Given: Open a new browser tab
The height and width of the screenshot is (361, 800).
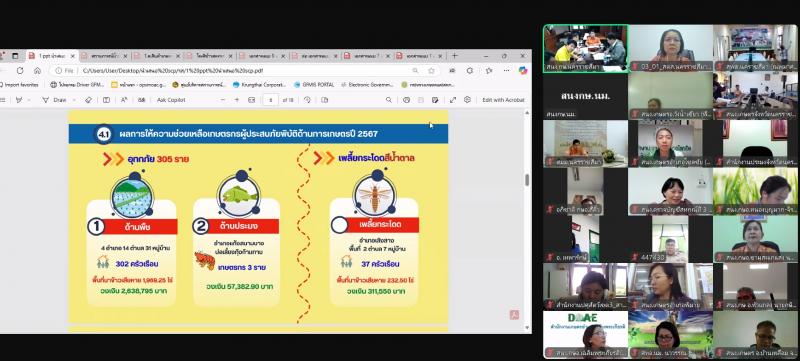Looking at the screenshot, I should coord(455,56).
